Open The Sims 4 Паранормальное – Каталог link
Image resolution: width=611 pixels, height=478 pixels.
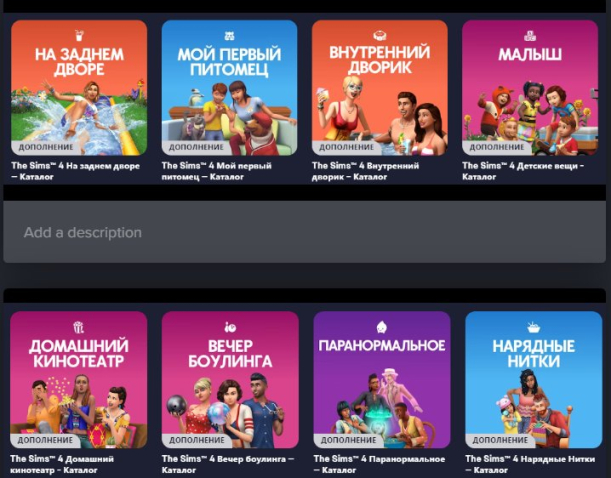tap(379, 464)
